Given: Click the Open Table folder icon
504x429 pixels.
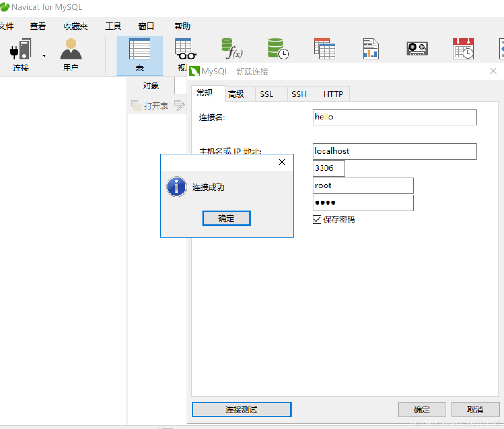Looking at the screenshot, I should tap(136, 106).
